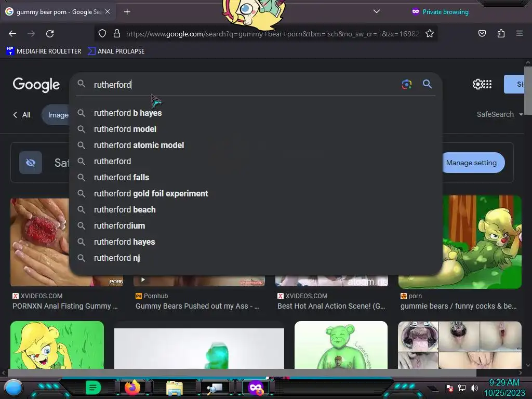Click the scroll-up arrow of vertical scrollbar

(528, 63)
